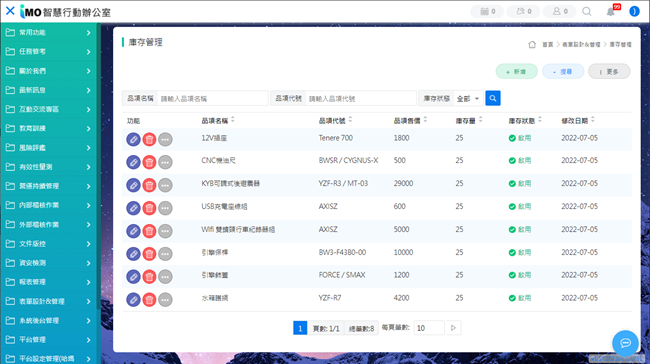Open the user counter in header
The width and height of the screenshot is (650, 364).
coord(559,11)
